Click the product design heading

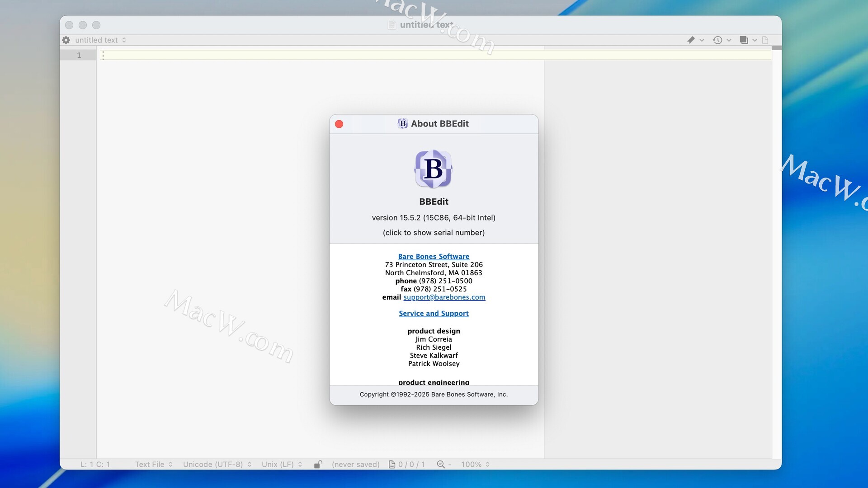(434, 331)
